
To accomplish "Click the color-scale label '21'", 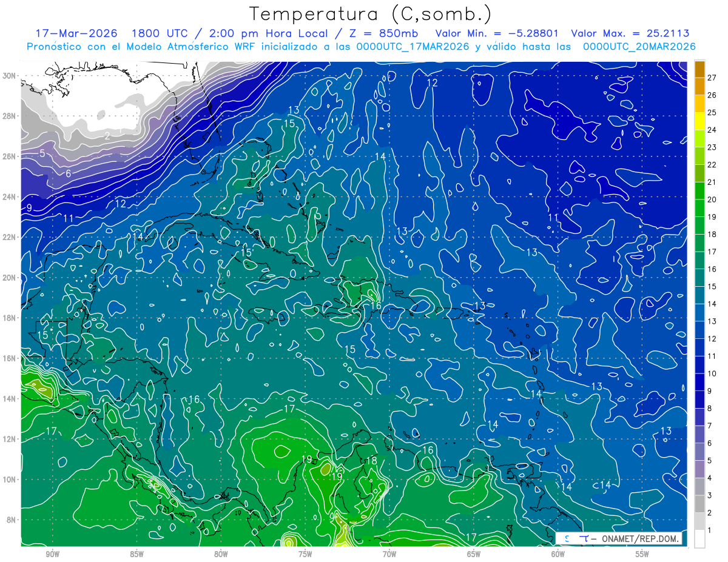I will (x=712, y=182).
